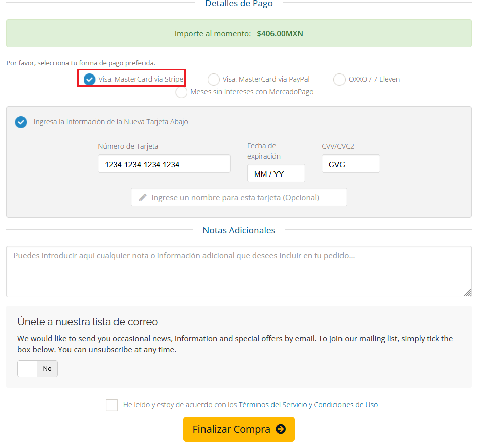Click the Número de Tarjeta input field
This screenshot has height=448, width=479.
tap(164, 164)
